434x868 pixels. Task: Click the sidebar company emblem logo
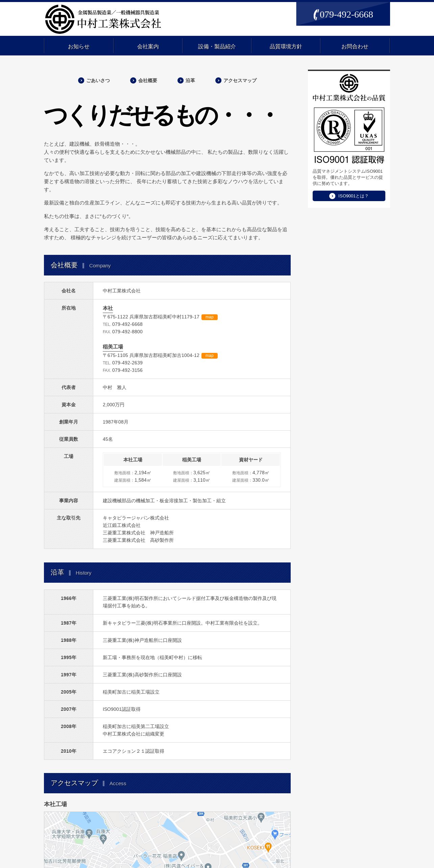(x=349, y=83)
